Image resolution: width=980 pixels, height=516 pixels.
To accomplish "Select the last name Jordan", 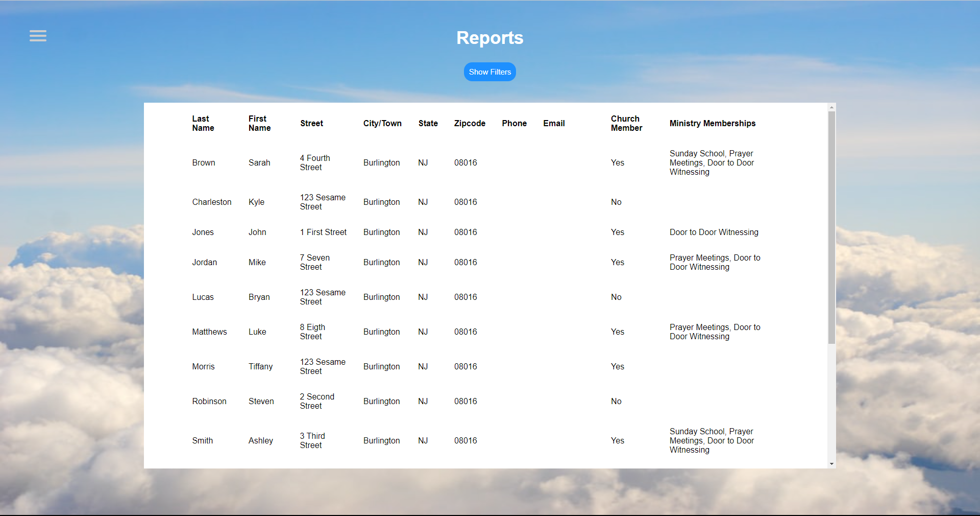I will point(204,262).
